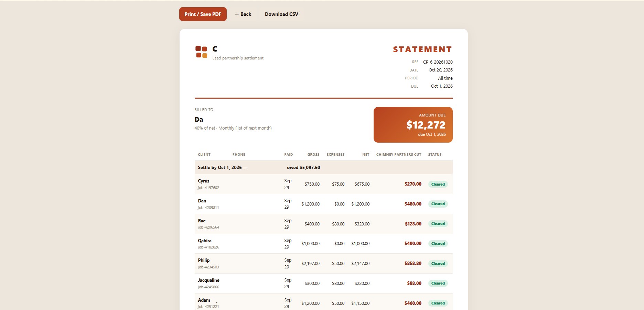
Task: Click the $675.00 net in Cyrus's row
Action: click(x=362, y=184)
